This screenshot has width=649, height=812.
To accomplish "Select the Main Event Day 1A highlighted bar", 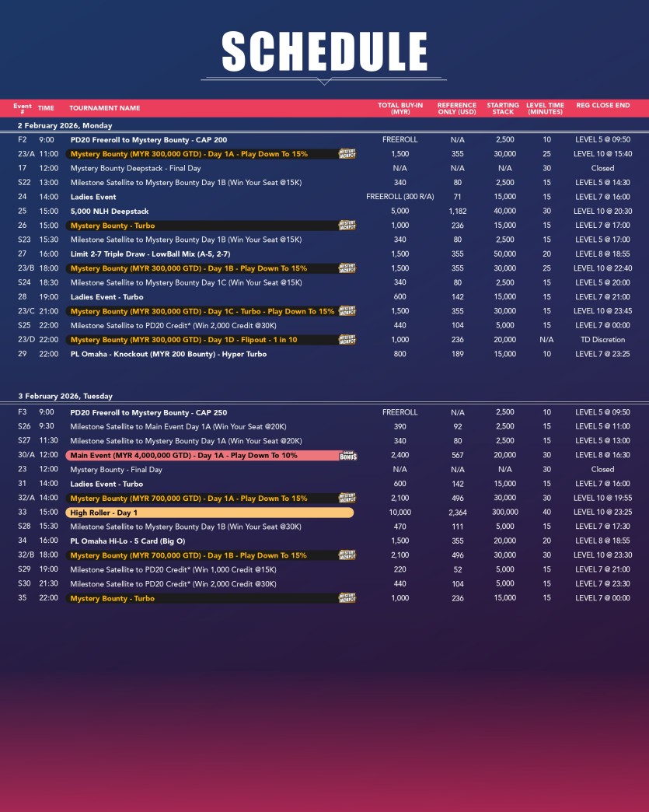I will tap(202, 456).
